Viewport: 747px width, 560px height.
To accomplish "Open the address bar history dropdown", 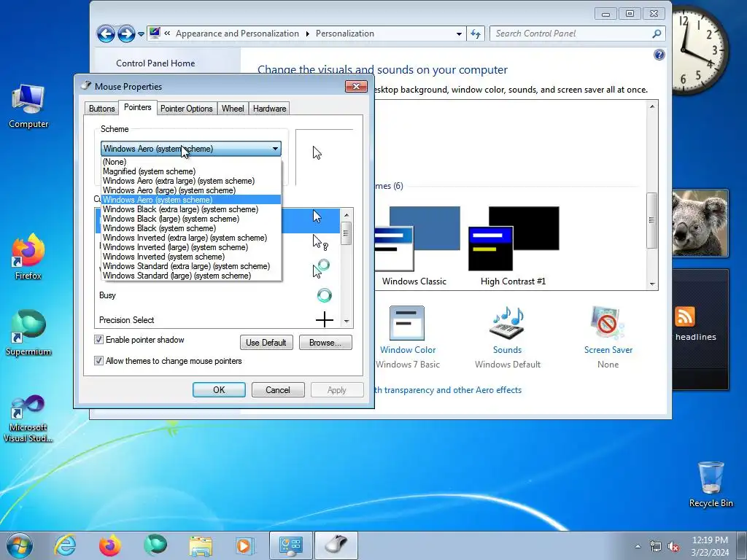I will (459, 34).
